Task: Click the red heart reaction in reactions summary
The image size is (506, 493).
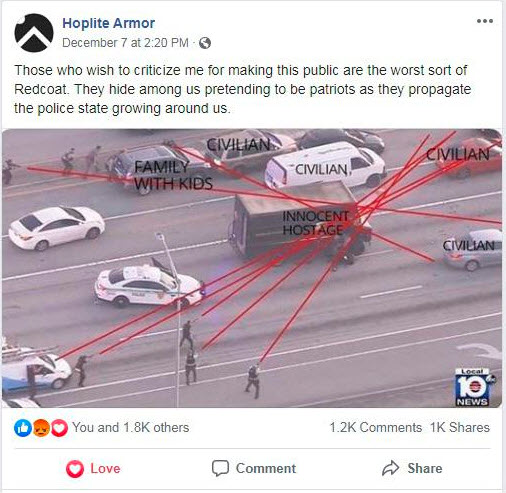Action: (x=59, y=428)
